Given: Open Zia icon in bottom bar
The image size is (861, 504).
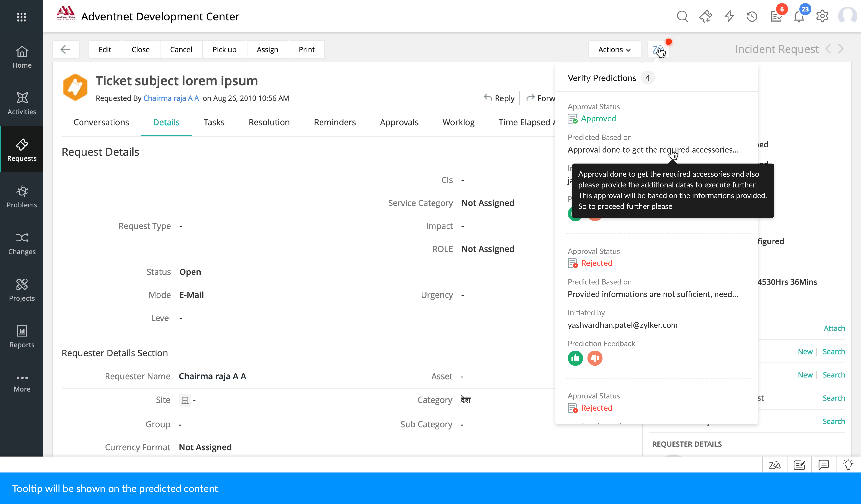Looking at the screenshot, I should point(775,465).
